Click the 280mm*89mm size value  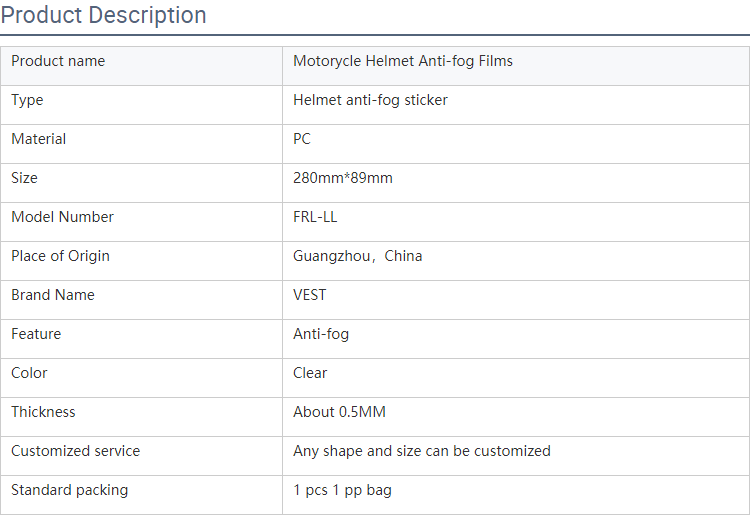pos(343,178)
